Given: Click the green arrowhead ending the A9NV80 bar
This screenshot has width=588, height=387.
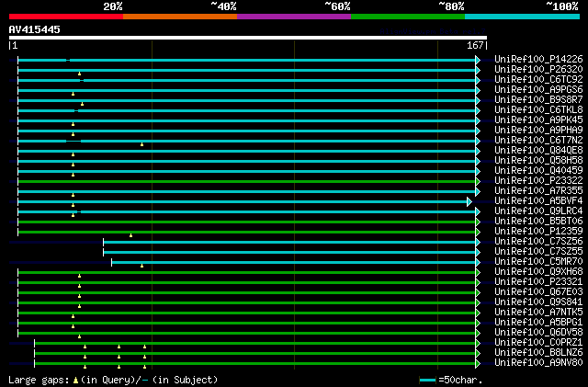Looking at the screenshot, I should (x=478, y=364).
